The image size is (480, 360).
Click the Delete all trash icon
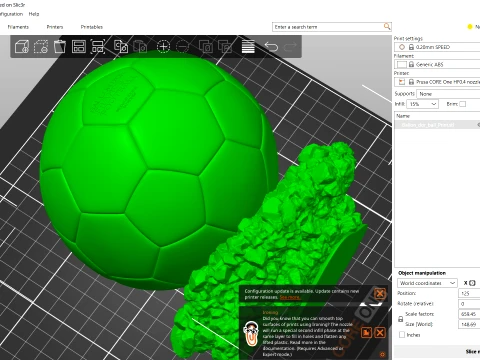point(60,47)
